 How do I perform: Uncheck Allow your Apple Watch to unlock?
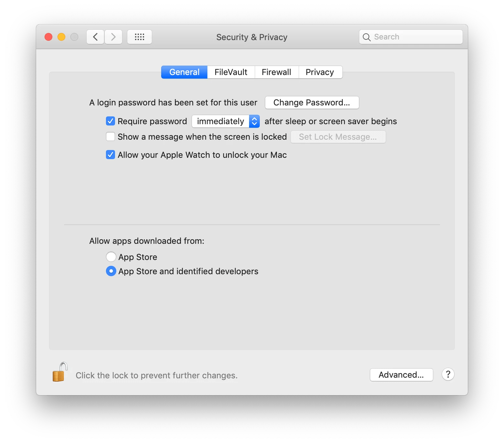point(110,155)
